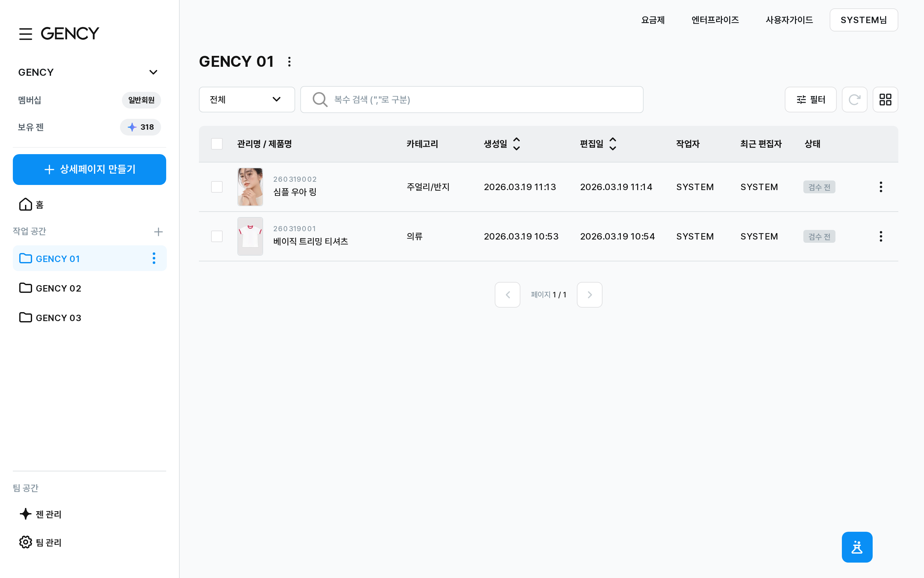Open the 전체 filter dropdown

pos(247,100)
